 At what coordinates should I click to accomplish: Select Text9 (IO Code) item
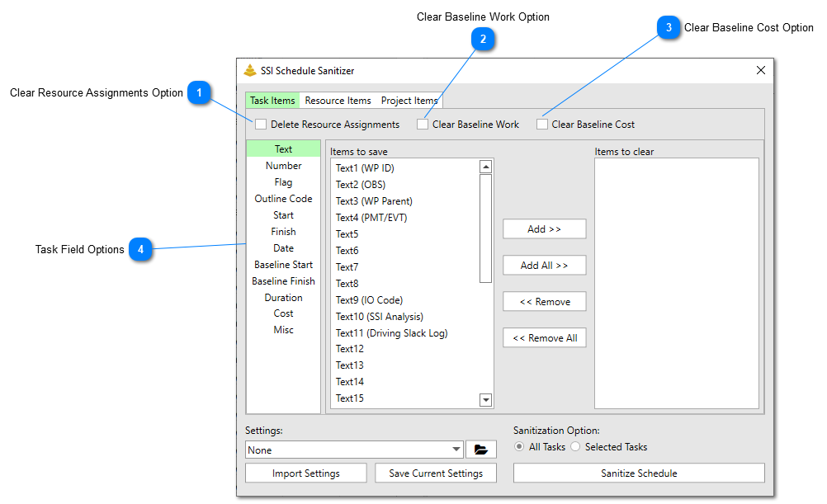click(369, 300)
